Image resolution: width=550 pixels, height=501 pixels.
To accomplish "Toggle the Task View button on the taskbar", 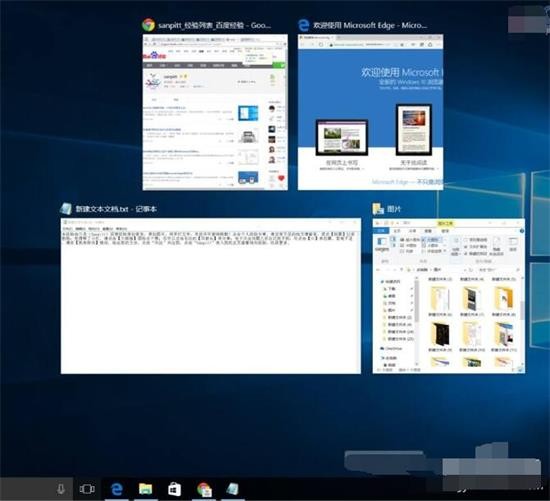I will coord(87,489).
